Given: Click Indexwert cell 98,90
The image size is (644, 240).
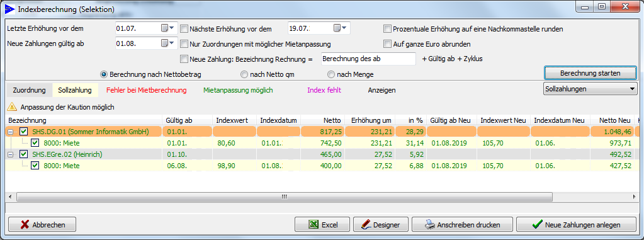Looking at the screenshot, I should pos(226,166).
